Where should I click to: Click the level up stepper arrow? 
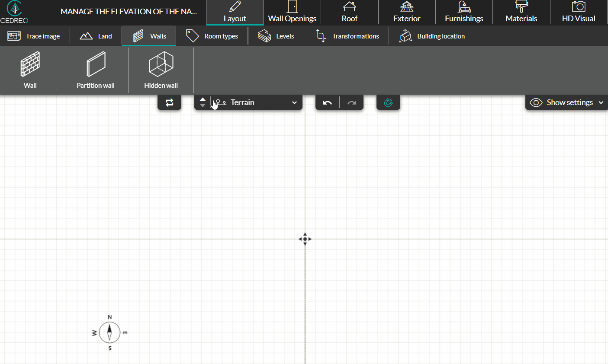(203, 100)
